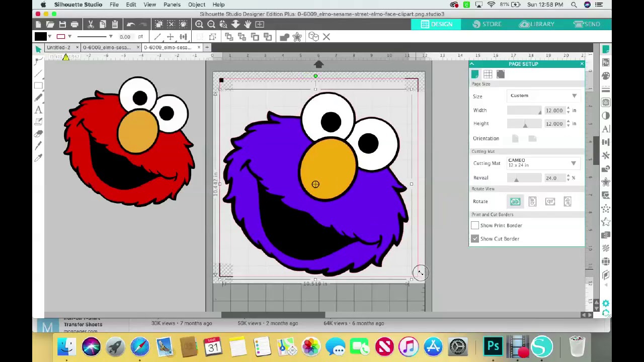
Task: Click the Reveal slider in Page Setup
Action: click(x=524, y=178)
